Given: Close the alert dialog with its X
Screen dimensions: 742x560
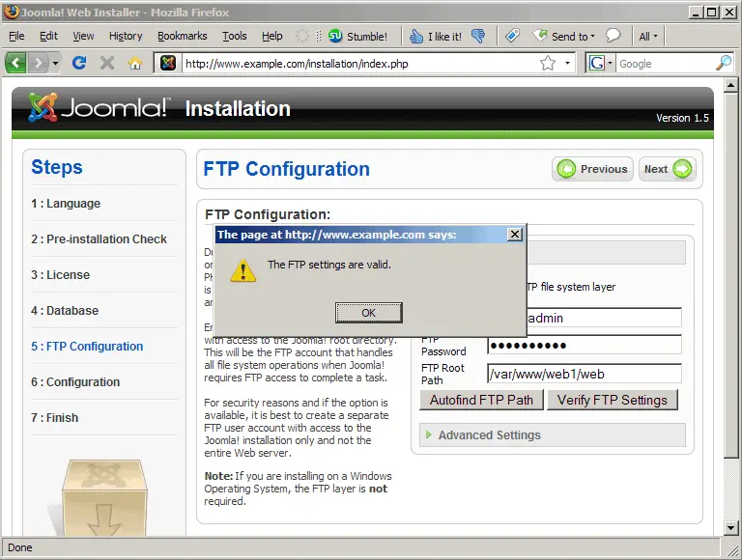Looking at the screenshot, I should pyautogui.click(x=514, y=234).
